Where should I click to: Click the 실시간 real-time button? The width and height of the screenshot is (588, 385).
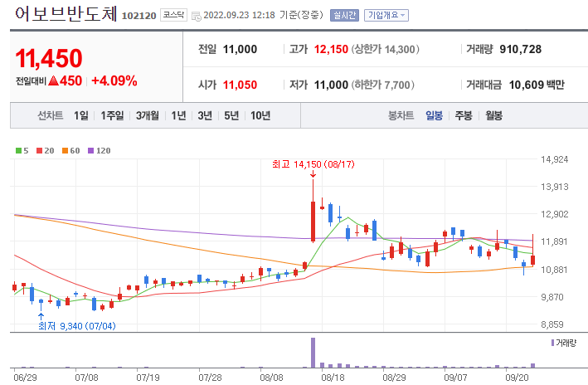coord(344,16)
